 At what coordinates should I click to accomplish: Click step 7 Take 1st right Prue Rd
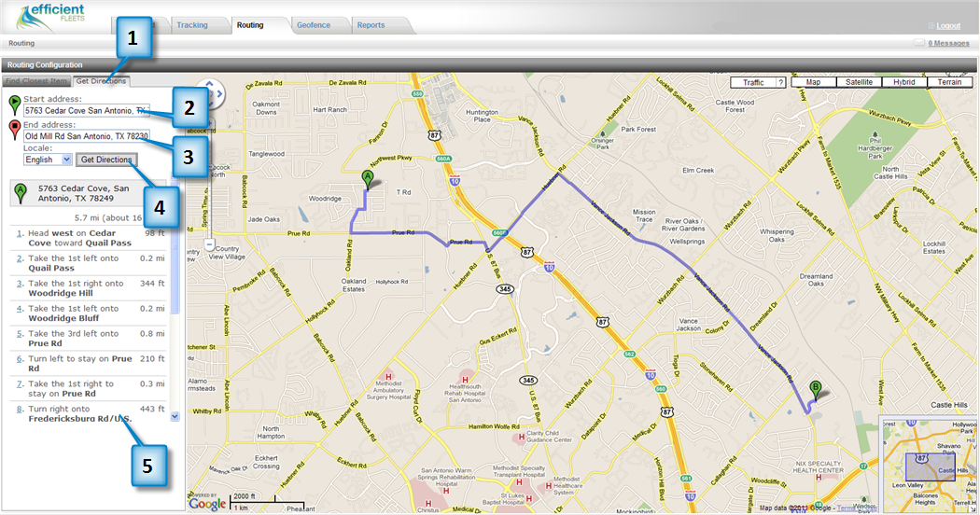pos(88,388)
